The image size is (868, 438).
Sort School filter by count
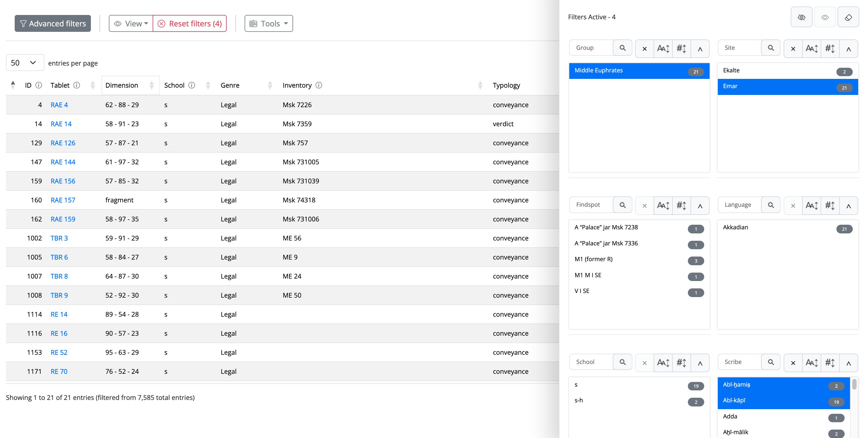pyautogui.click(x=681, y=363)
